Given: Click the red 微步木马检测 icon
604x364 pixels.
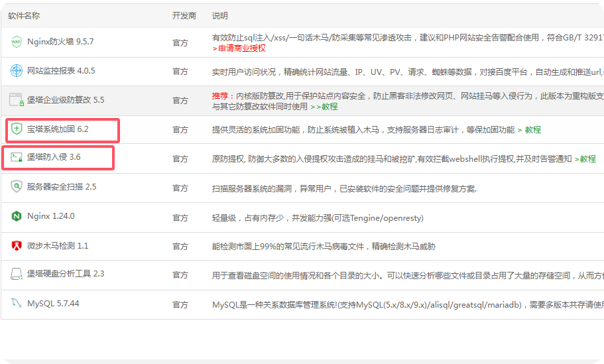Looking at the screenshot, I should click(x=16, y=246).
